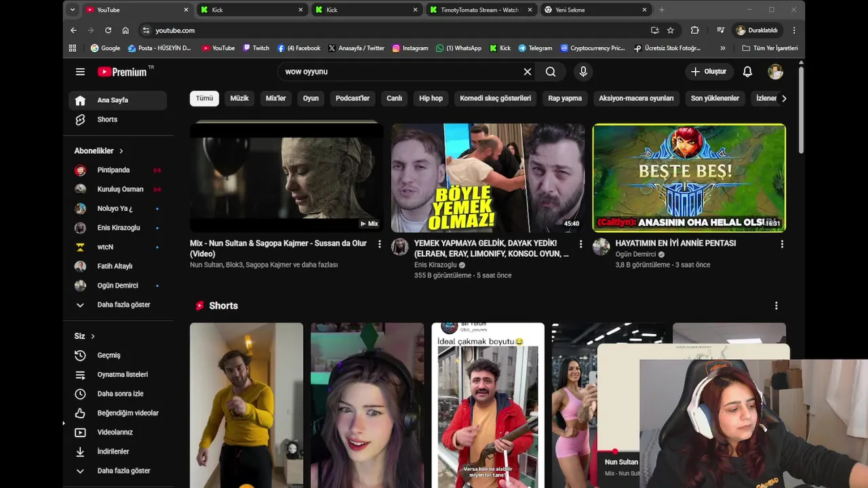Expand the Siz section chevron

click(x=93, y=336)
